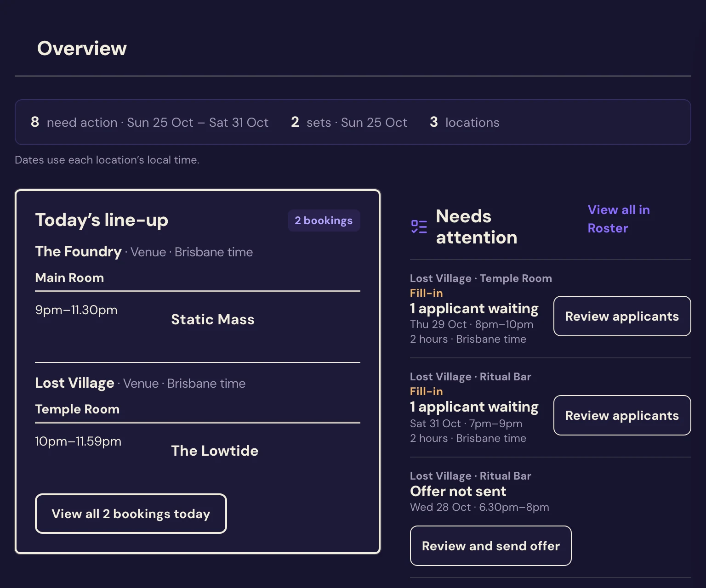The height and width of the screenshot is (588, 706).
Task: Review applicants for Ritual Bar Sat 31 Oct
Action: 622,415
